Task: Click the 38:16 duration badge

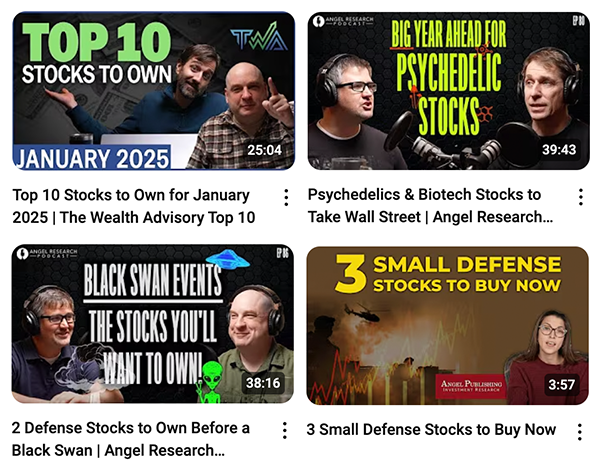Action: pos(263,383)
